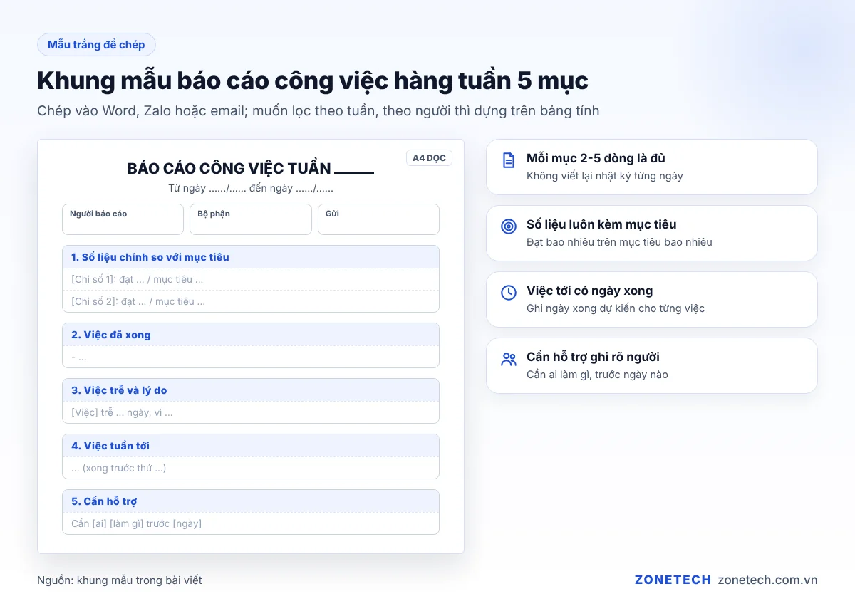Select the "Gửi" field

[378, 219]
